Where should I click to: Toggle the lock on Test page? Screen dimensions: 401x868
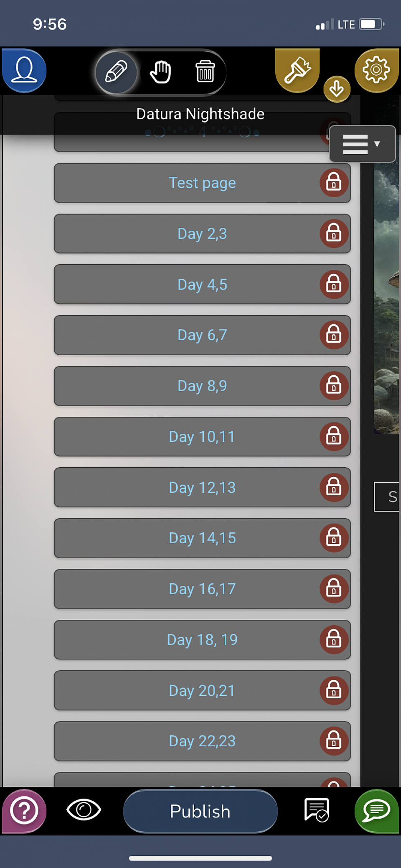pyautogui.click(x=334, y=183)
